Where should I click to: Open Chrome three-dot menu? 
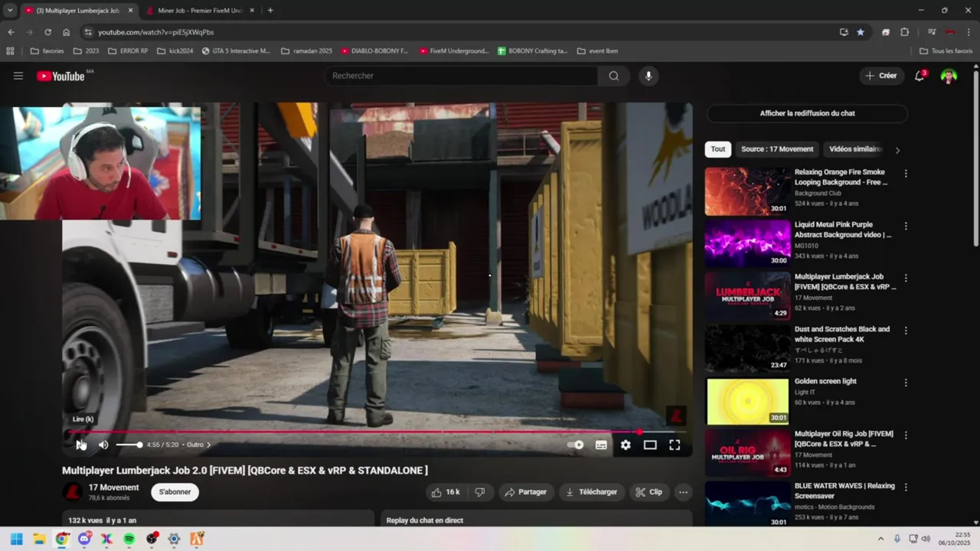click(x=969, y=32)
